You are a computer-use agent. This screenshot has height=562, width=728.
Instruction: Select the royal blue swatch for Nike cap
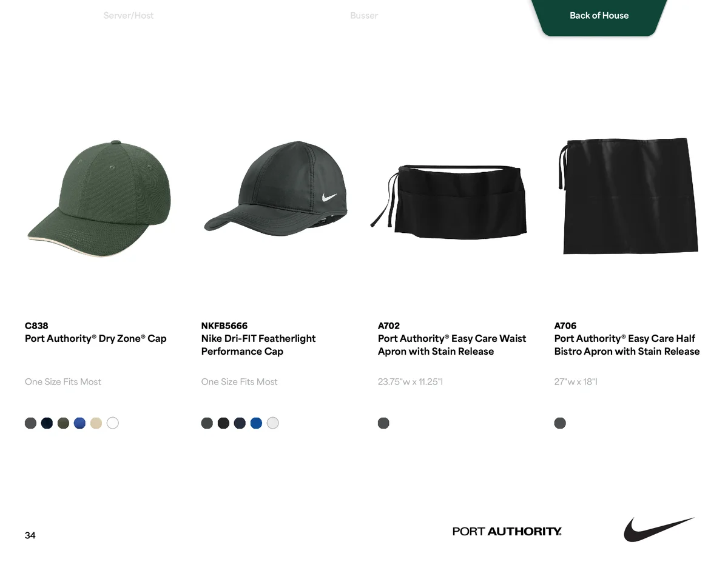[x=256, y=423]
